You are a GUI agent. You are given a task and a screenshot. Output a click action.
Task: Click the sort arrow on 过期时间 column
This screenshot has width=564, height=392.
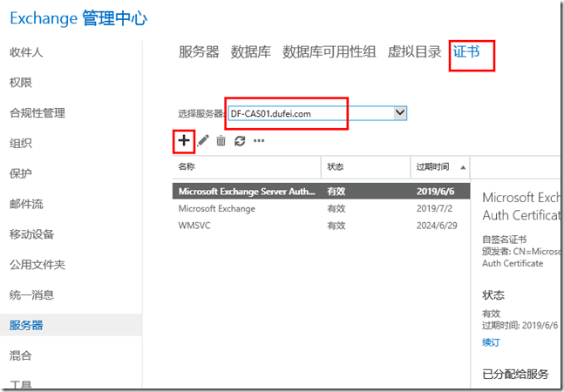pyautogui.click(x=463, y=167)
